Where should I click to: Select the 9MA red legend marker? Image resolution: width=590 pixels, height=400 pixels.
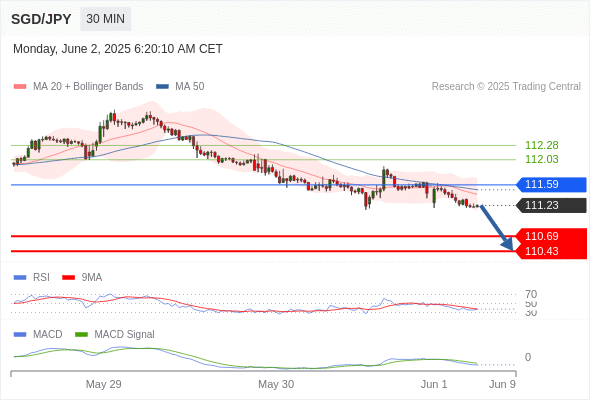68,278
